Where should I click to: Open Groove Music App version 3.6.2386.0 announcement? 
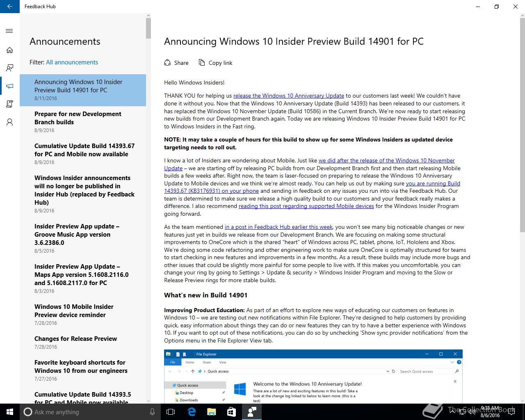[83, 239]
